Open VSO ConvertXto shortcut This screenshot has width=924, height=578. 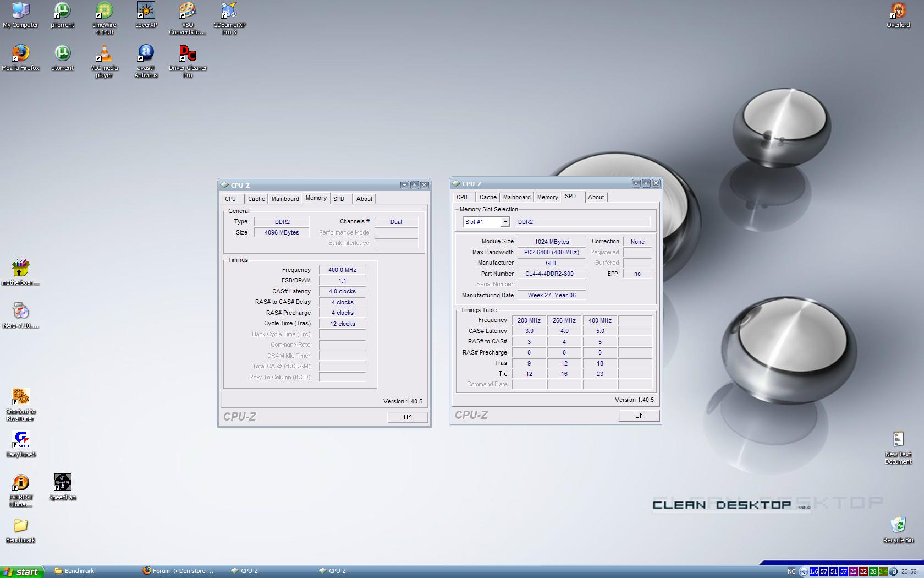(188, 18)
